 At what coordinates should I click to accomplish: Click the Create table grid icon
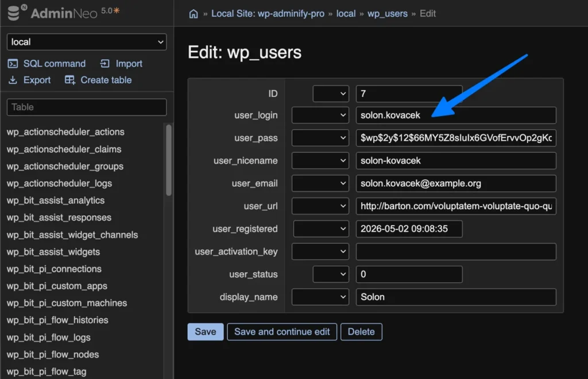click(x=69, y=80)
